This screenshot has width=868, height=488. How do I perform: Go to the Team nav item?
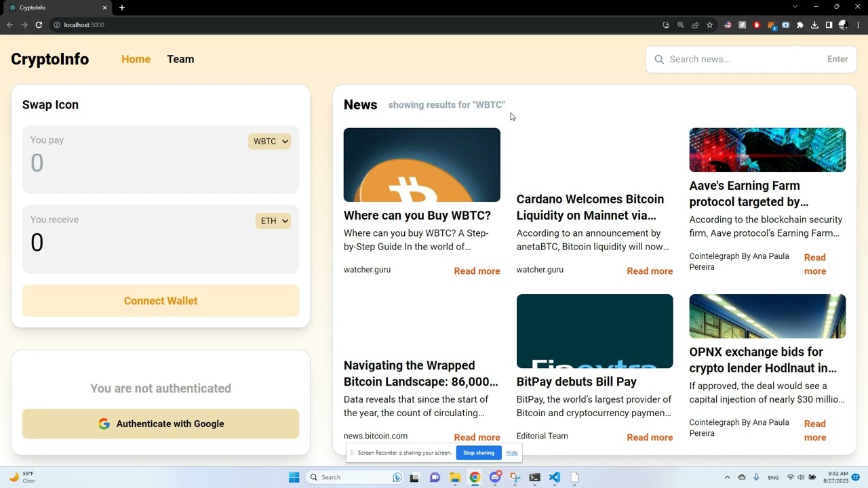point(180,59)
